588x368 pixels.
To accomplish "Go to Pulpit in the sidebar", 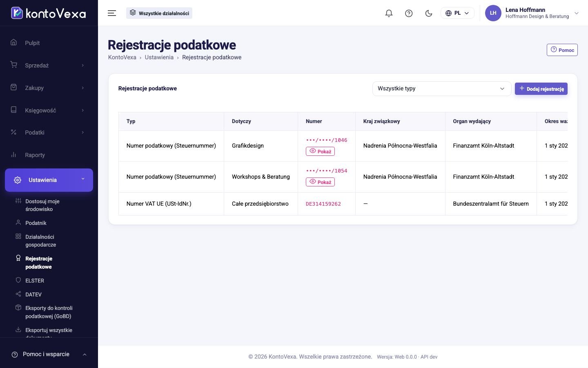I will (x=32, y=43).
